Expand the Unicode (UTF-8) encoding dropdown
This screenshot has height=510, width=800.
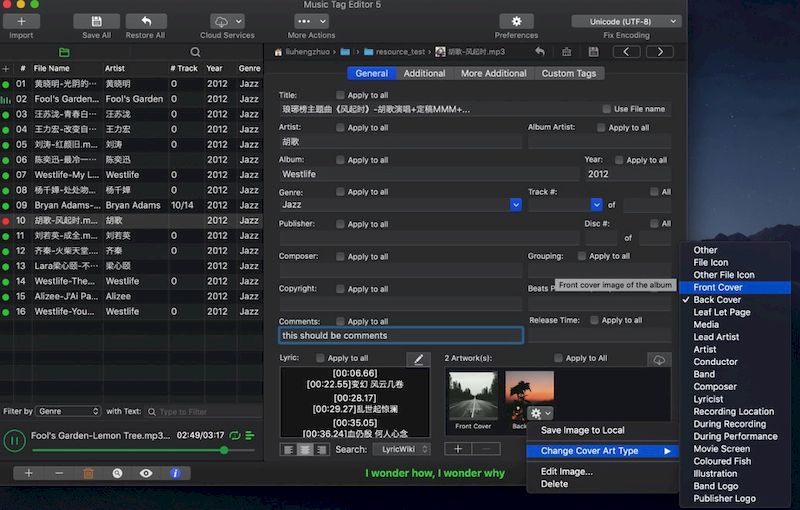(627, 21)
